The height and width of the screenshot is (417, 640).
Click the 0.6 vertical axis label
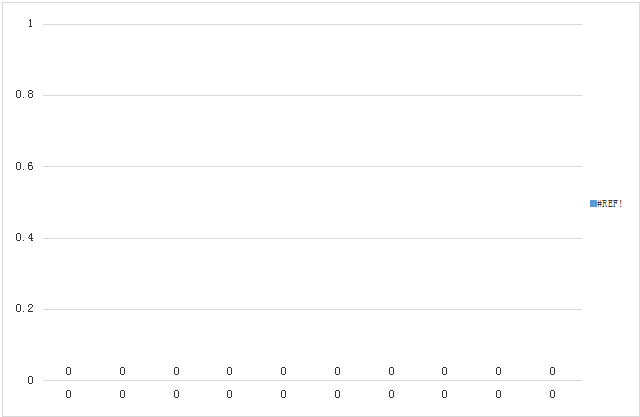pyautogui.click(x=24, y=166)
